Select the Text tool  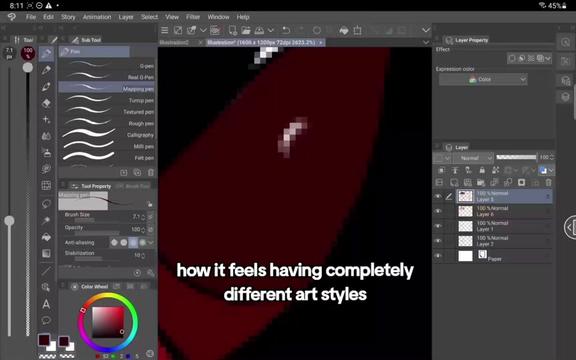coord(46,304)
